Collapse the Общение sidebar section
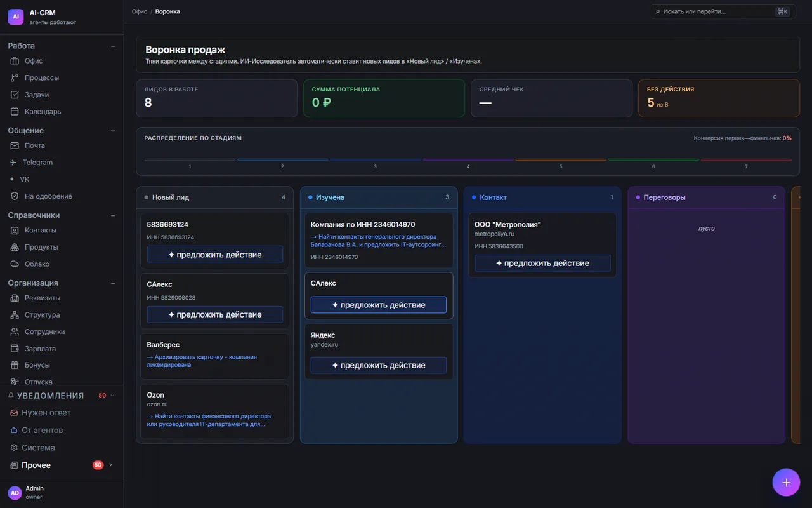This screenshot has height=508, width=812. 113,131
